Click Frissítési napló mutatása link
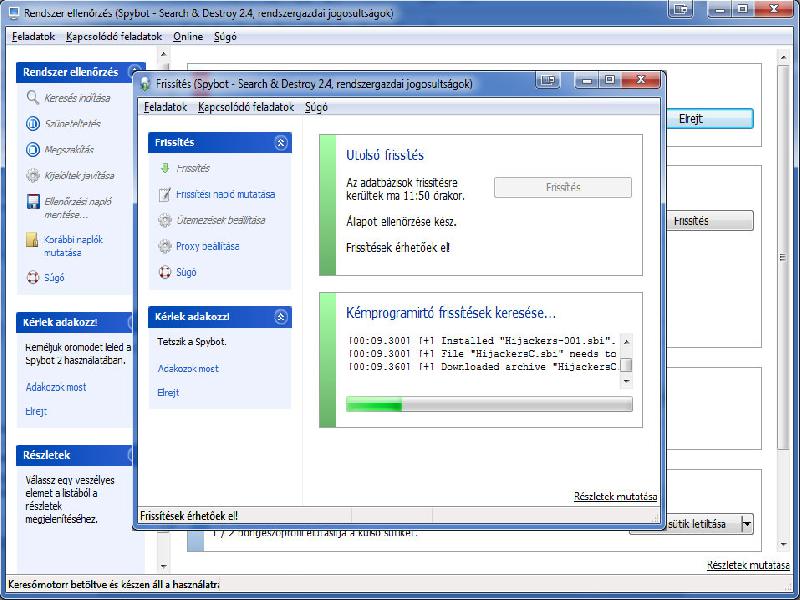Viewport: 800px width, 600px height. (226, 194)
